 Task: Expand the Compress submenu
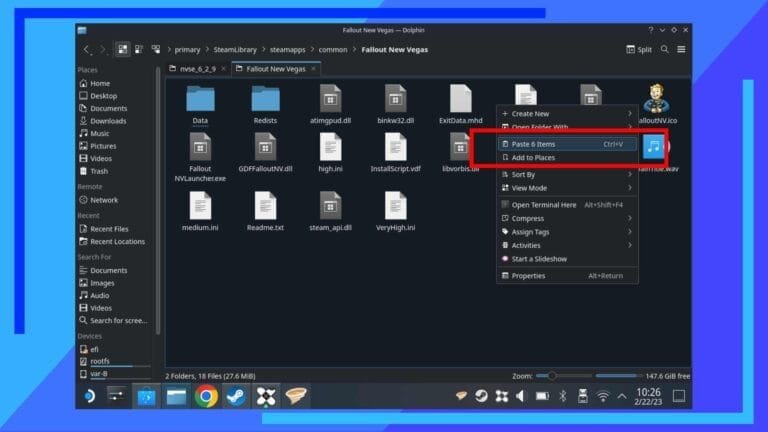pos(567,218)
